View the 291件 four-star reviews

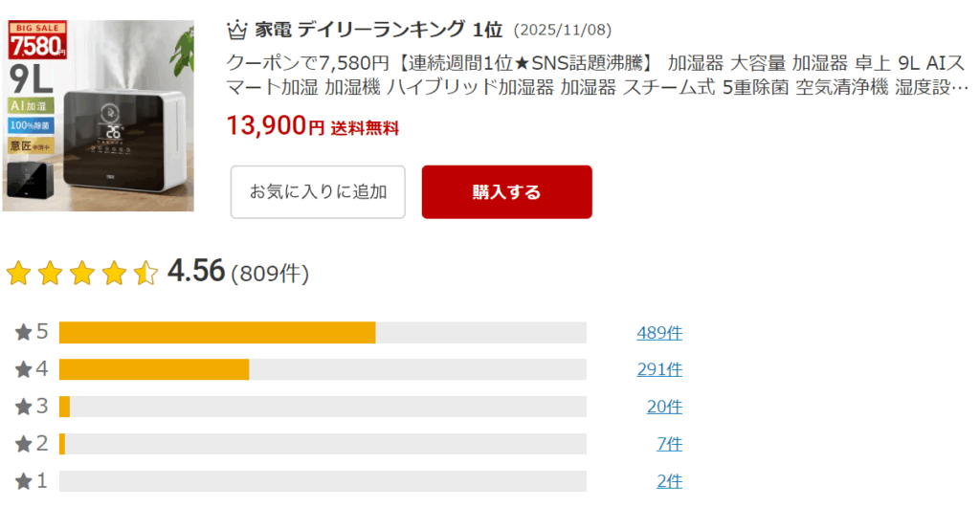pos(659,369)
